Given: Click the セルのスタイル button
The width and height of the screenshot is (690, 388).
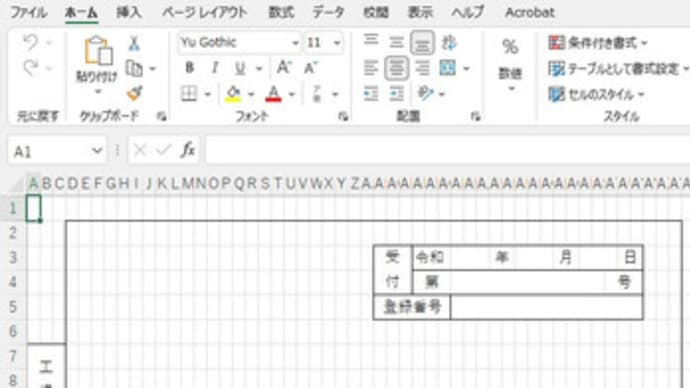Looking at the screenshot, I should 596,94.
